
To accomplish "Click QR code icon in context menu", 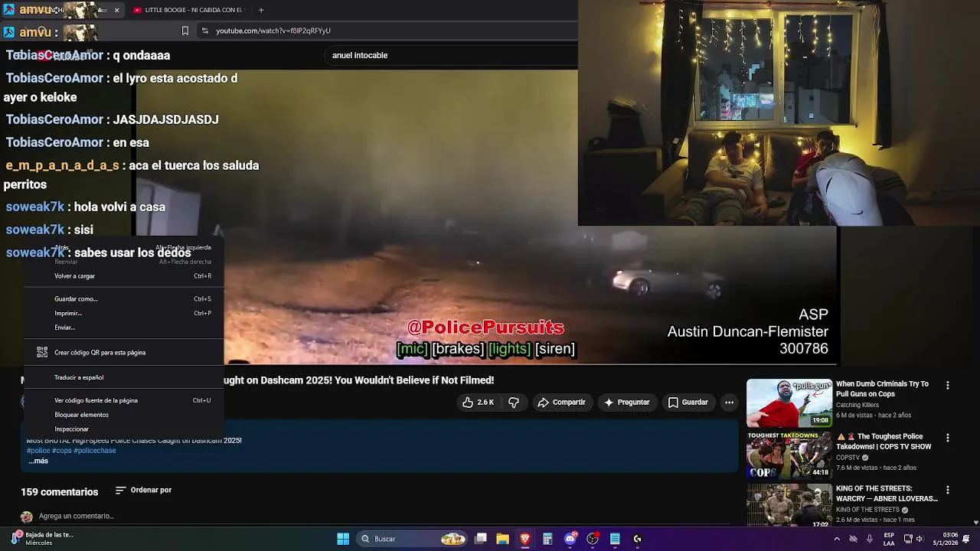I will [x=42, y=352].
